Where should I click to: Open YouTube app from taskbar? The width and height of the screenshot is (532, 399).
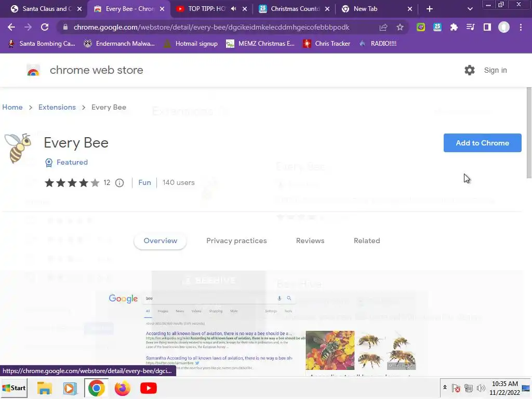point(148,388)
